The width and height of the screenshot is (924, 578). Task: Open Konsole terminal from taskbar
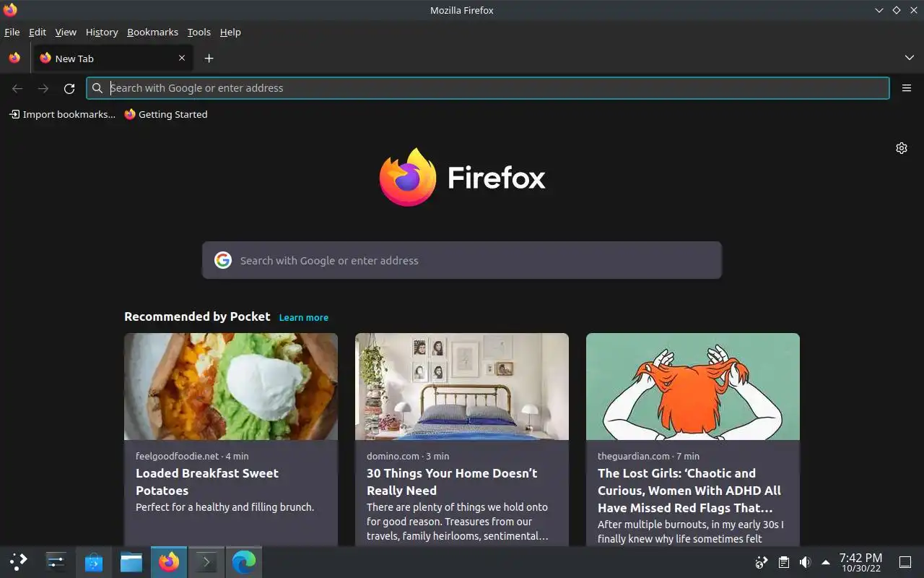[x=206, y=561]
